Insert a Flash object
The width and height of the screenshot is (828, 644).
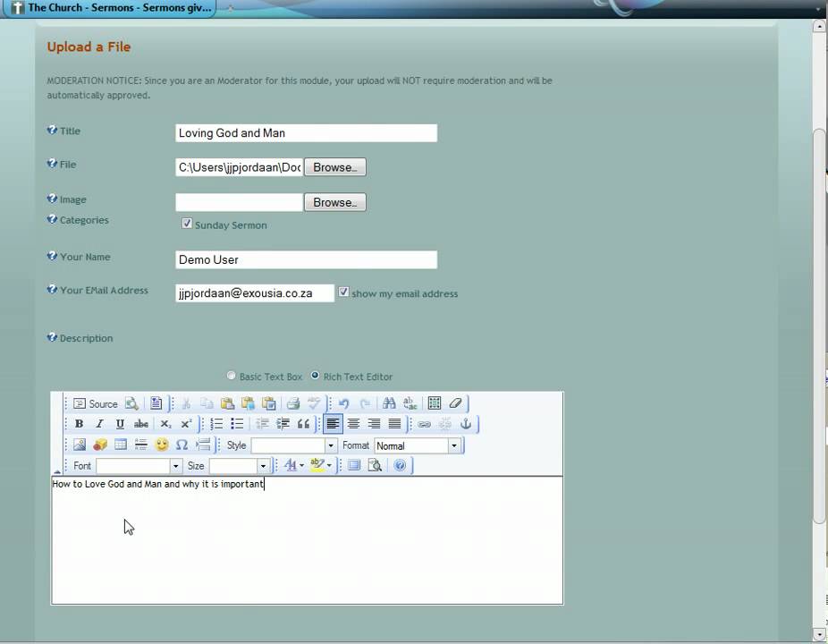pyautogui.click(x=100, y=445)
